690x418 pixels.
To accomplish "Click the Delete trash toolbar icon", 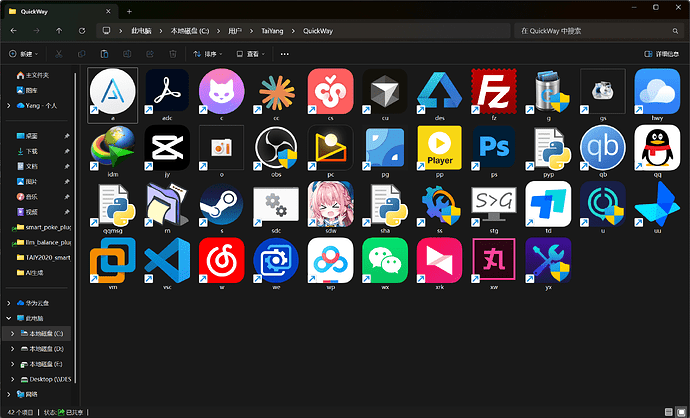I will pos(173,54).
